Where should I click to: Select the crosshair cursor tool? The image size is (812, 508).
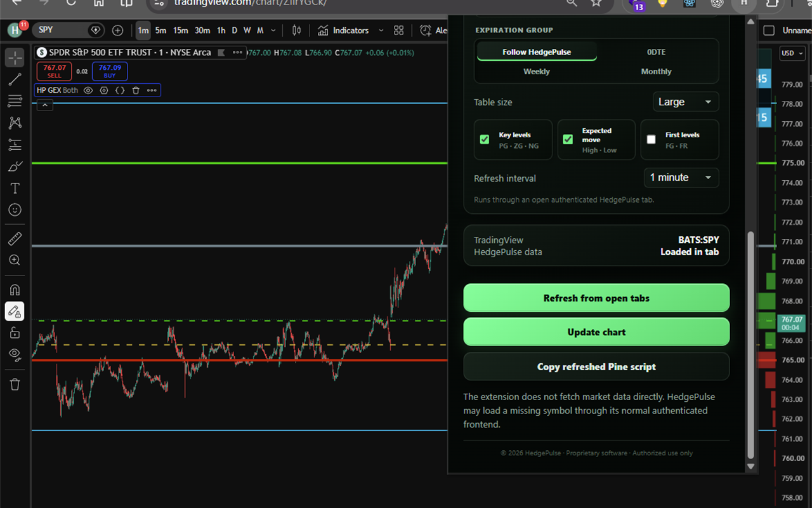click(x=15, y=58)
